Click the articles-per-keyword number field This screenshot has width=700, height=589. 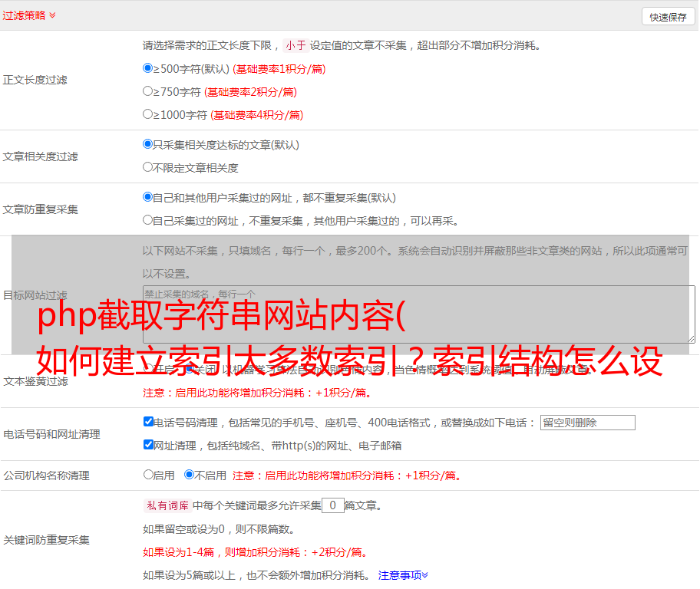point(332,505)
